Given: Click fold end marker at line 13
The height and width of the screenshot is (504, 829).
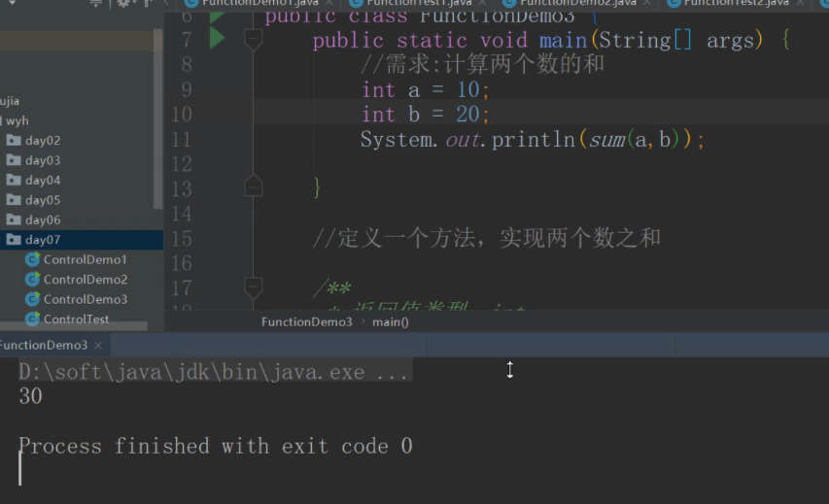Looking at the screenshot, I should [254, 185].
